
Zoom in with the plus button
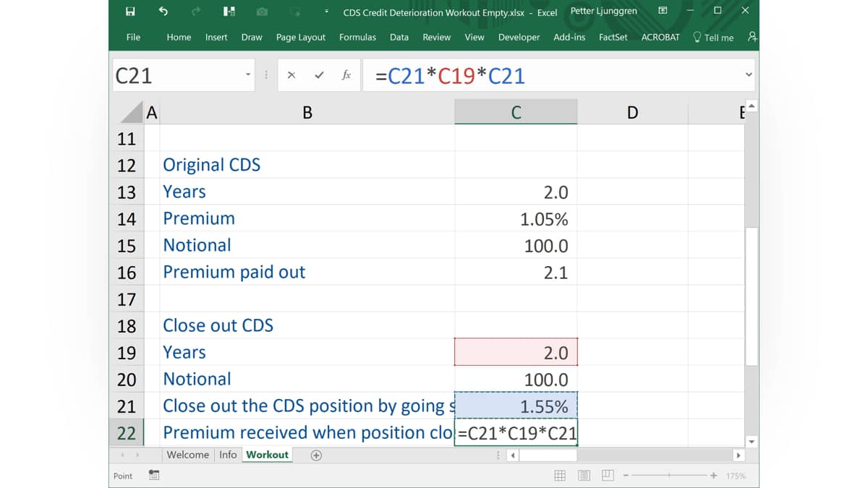tap(714, 475)
